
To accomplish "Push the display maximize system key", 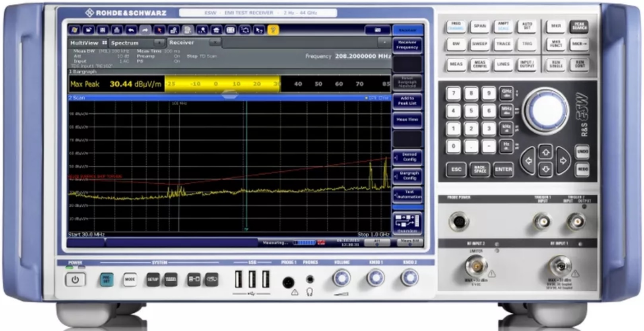I will (x=194, y=279).
